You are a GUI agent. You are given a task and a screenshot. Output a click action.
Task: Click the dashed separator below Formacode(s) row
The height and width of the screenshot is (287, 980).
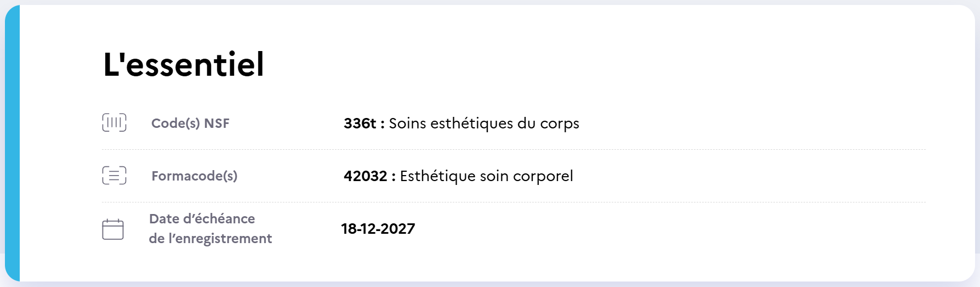(514, 202)
